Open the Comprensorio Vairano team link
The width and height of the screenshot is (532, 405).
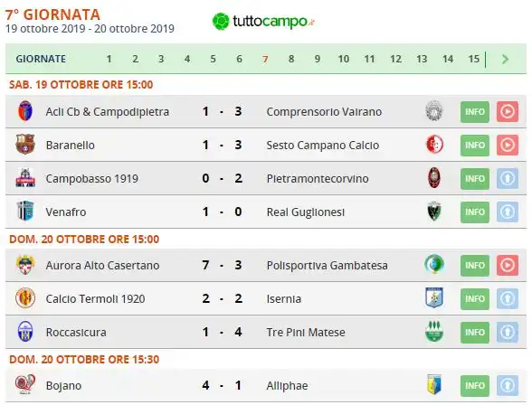[324, 111]
